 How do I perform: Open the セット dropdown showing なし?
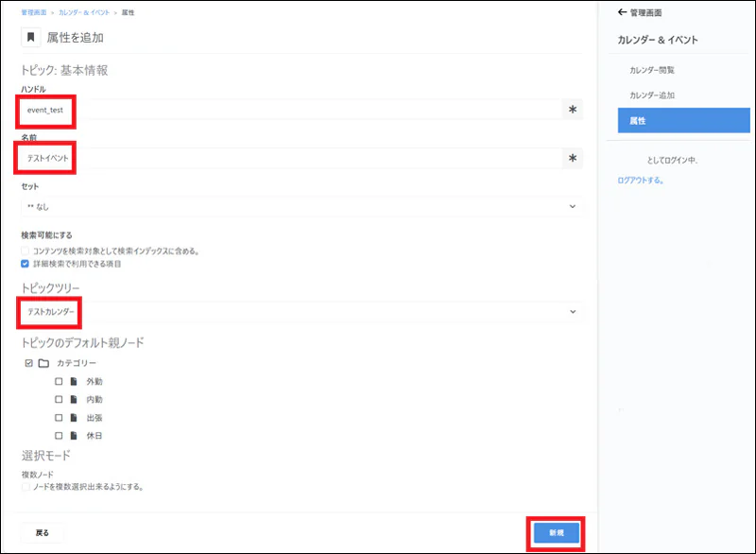301,206
